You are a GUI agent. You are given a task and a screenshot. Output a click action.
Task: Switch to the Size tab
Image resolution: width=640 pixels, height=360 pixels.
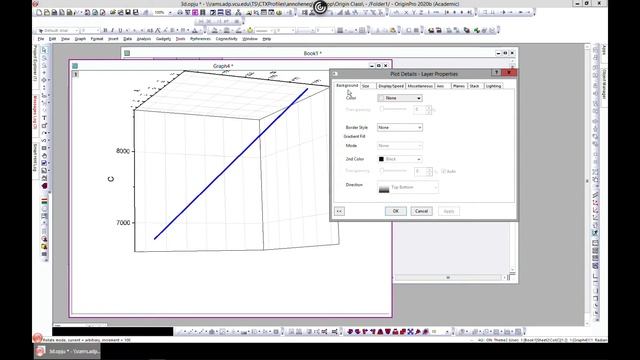[366, 86]
